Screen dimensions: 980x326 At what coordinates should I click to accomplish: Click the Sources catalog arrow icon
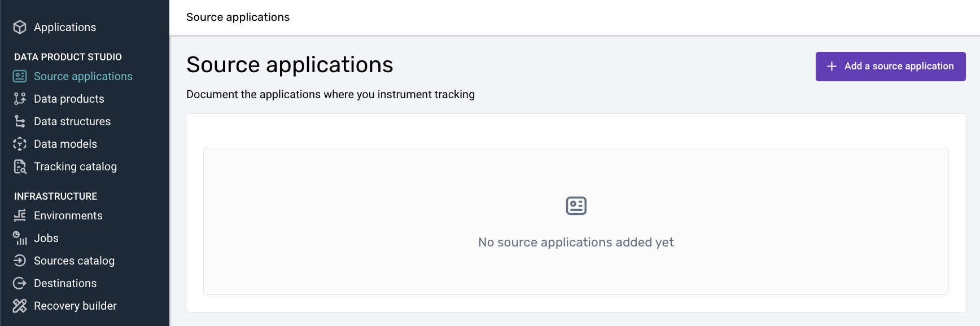(x=20, y=261)
